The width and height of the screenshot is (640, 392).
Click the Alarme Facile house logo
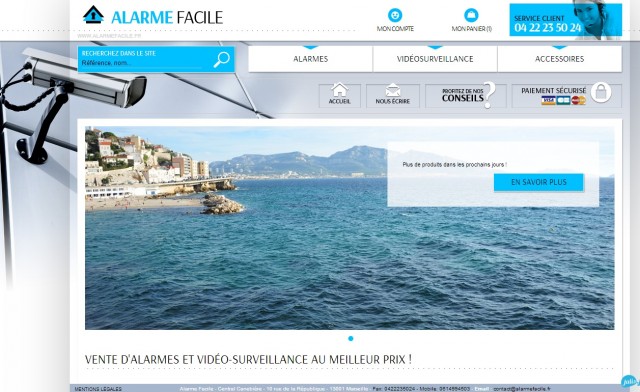tap(93, 15)
